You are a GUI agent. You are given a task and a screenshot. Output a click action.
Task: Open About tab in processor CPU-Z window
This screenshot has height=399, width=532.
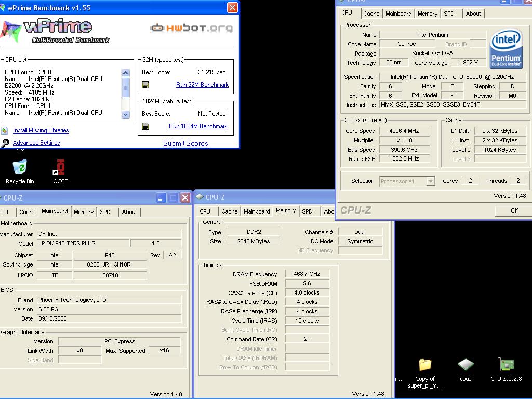point(473,14)
